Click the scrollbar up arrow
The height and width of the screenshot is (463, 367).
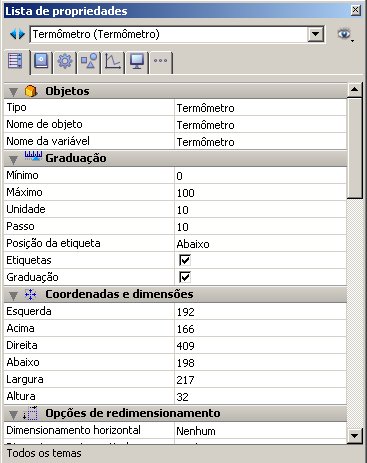point(354,89)
